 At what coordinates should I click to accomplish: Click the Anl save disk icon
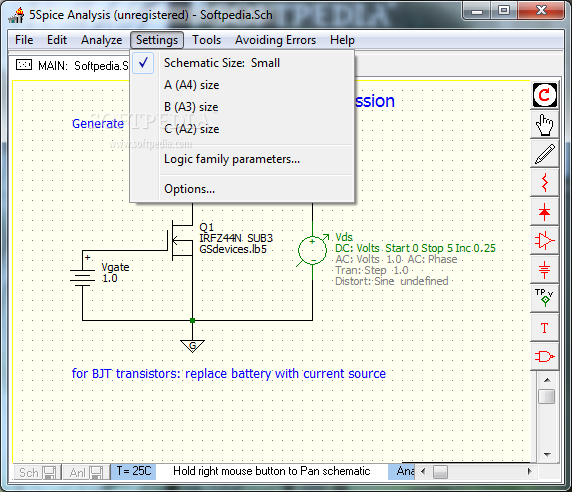point(97,473)
